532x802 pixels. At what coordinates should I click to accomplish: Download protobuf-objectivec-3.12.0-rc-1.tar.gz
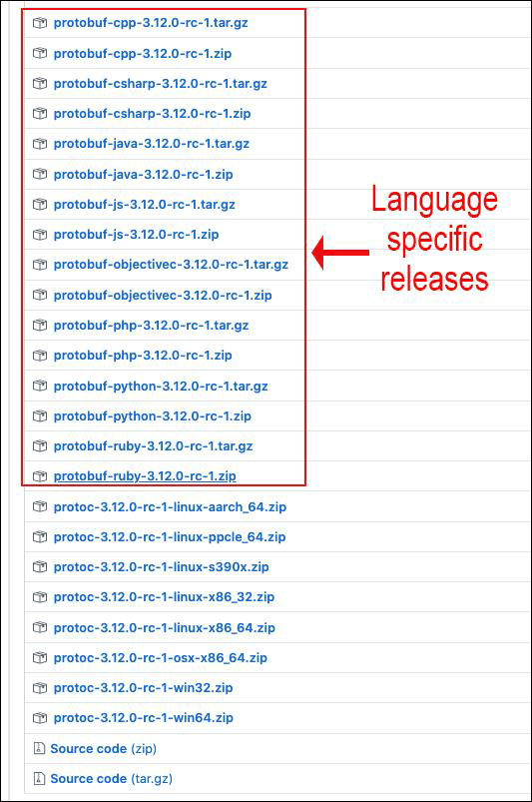tap(172, 265)
